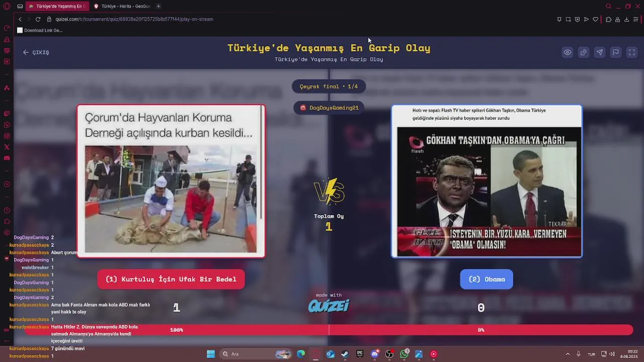644x362 pixels.
Task: Click the ÇIKIŞ back button
Action: click(x=36, y=52)
